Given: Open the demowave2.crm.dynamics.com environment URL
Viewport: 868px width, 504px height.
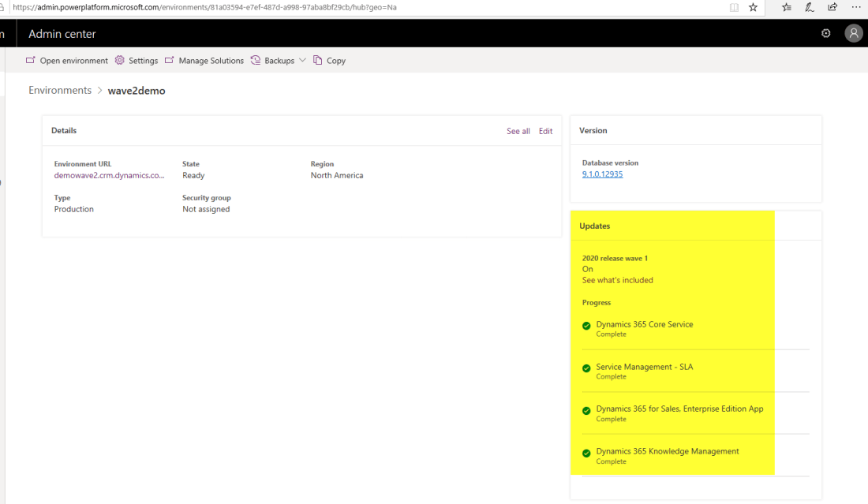Looking at the screenshot, I should click(110, 175).
